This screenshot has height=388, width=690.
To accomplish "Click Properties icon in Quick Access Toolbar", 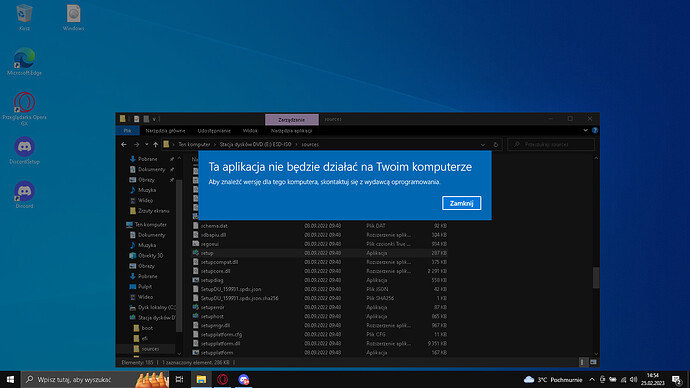I will [136, 119].
